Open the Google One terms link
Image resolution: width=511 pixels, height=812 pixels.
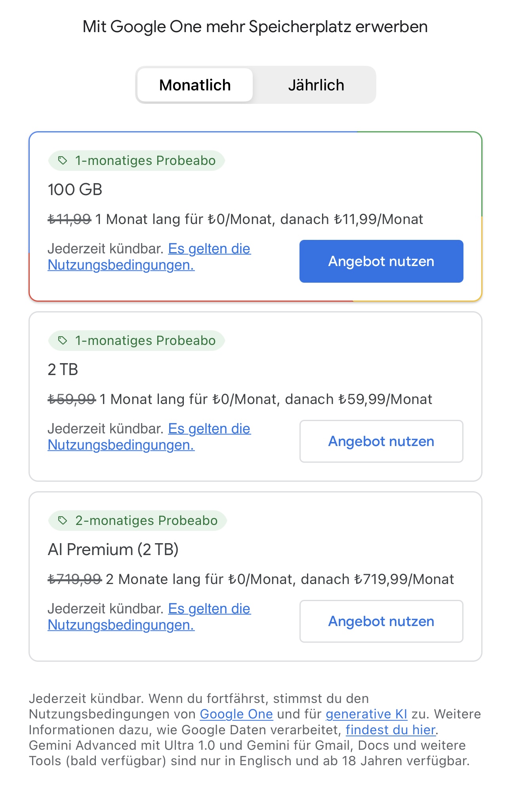coord(236,714)
